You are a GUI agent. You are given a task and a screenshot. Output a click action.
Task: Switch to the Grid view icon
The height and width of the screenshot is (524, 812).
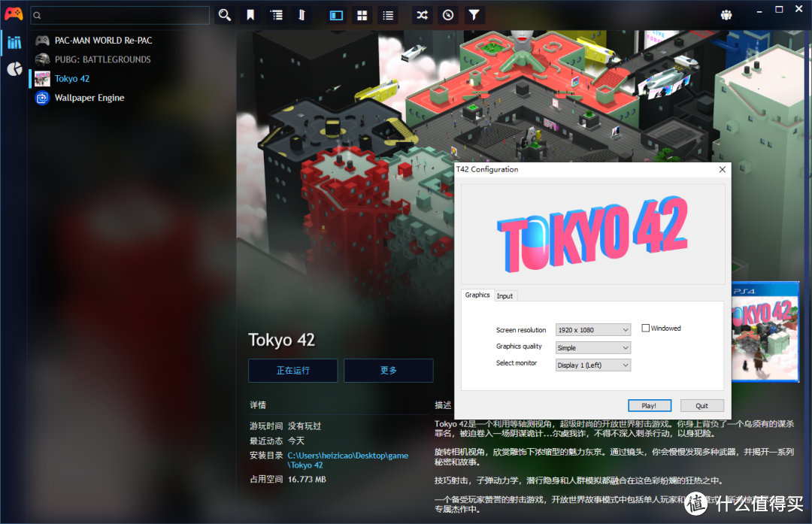[362, 15]
